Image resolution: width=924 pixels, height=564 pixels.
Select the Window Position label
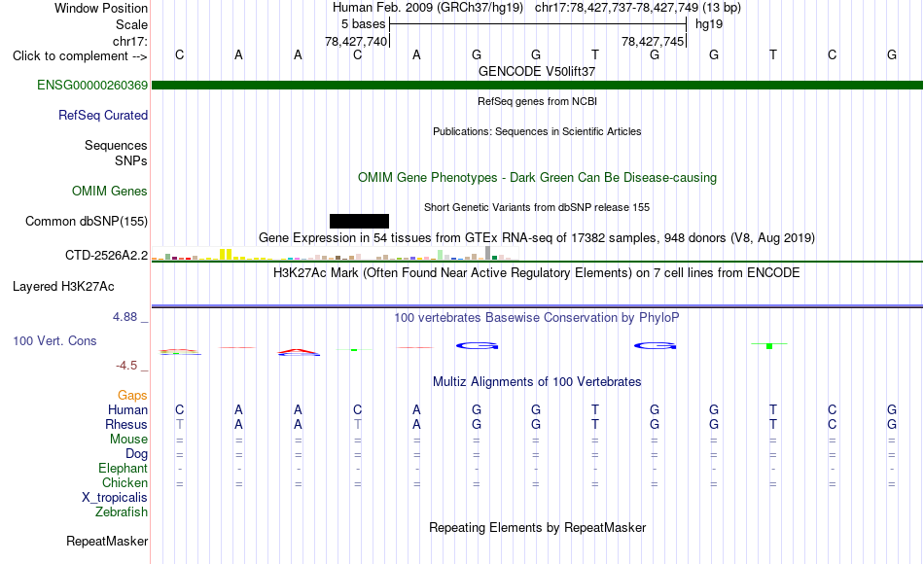(x=101, y=8)
